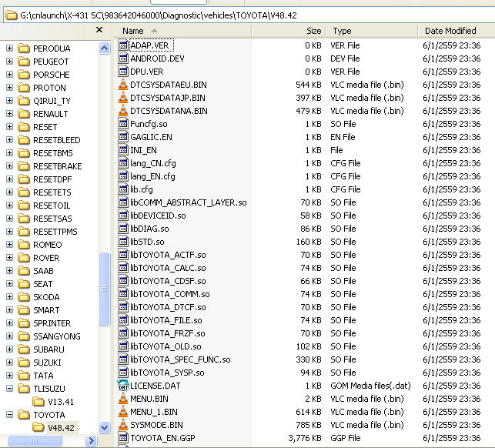
Task: Expand the SSANGYONG folder node
Action: pyautogui.click(x=10, y=336)
